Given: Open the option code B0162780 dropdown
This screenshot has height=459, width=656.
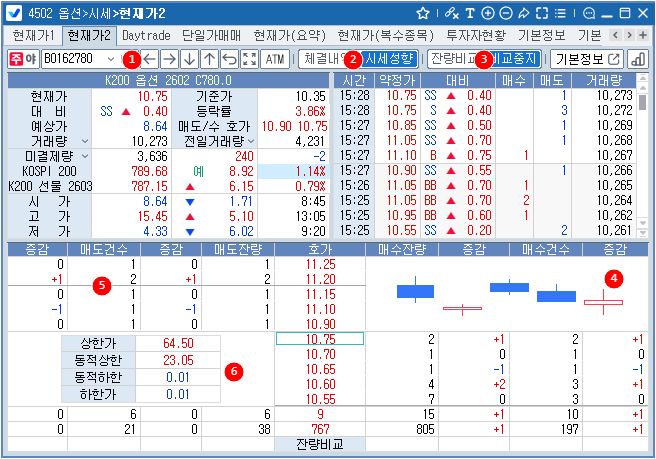Looking at the screenshot, I should 111,59.
